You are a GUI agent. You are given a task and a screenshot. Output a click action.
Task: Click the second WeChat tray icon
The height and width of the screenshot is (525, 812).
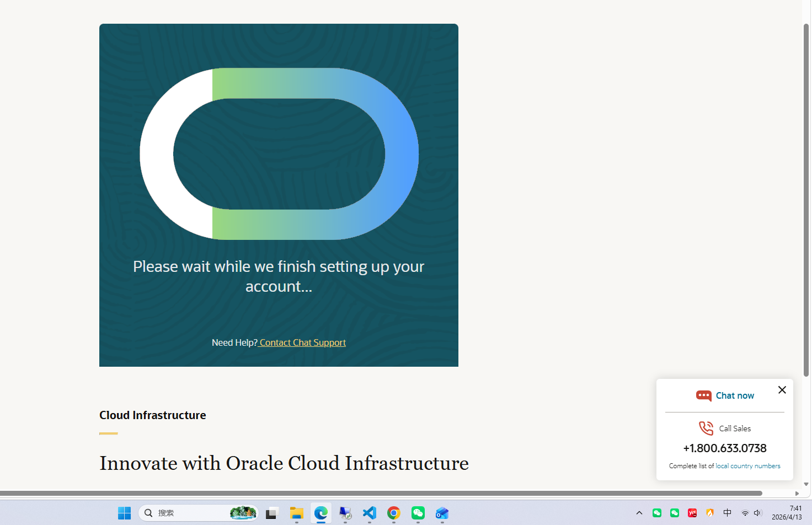[675, 513]
